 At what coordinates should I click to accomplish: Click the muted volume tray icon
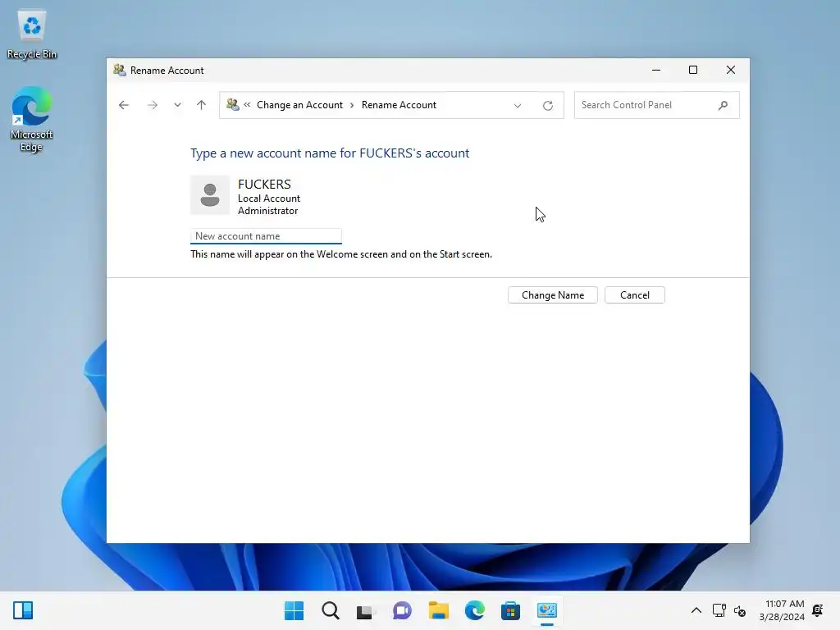[740, 610]
